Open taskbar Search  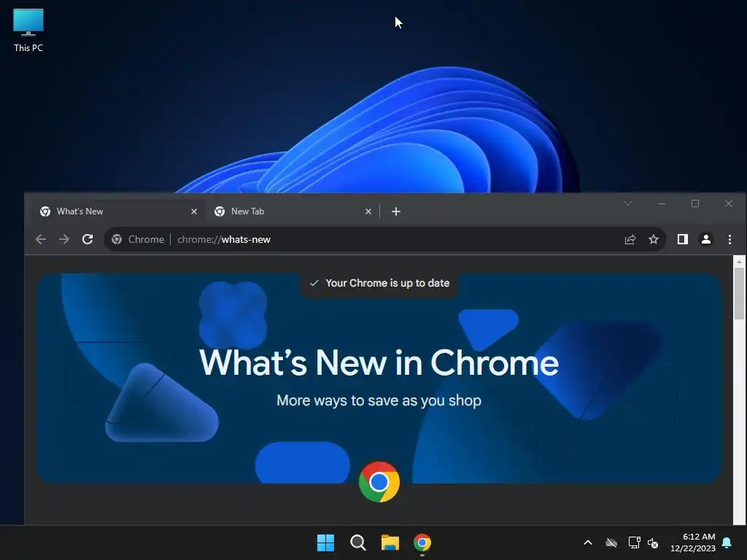(357, 542)
